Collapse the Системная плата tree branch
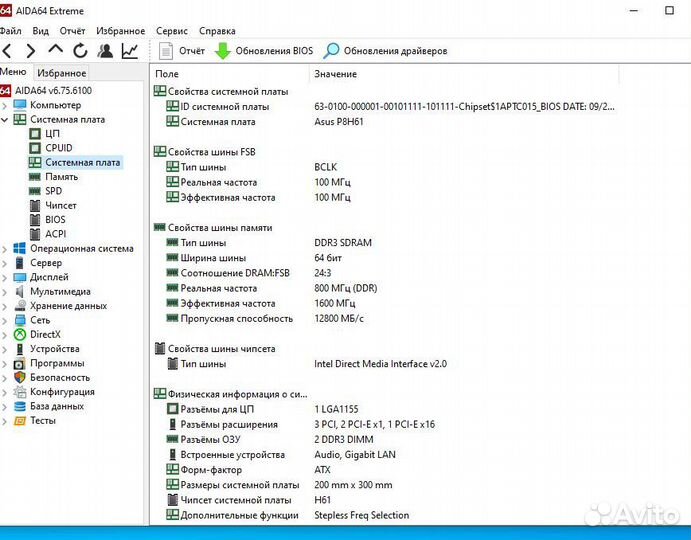Screen dimensions: 691x540 [x=6, y=119]
